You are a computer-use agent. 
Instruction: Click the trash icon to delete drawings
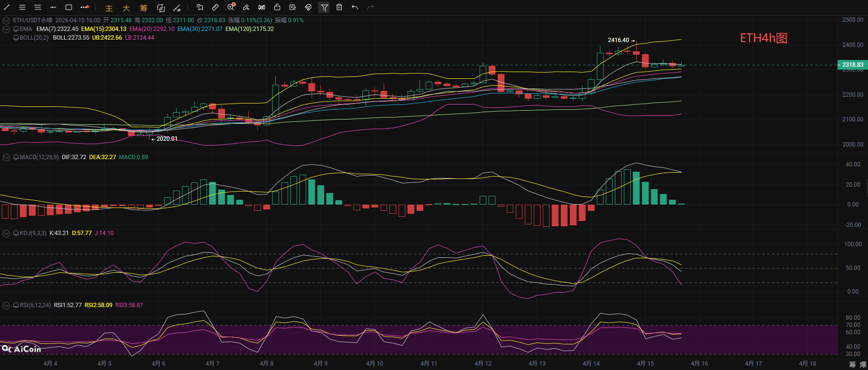pyautogui.click(x=339, y=7)
